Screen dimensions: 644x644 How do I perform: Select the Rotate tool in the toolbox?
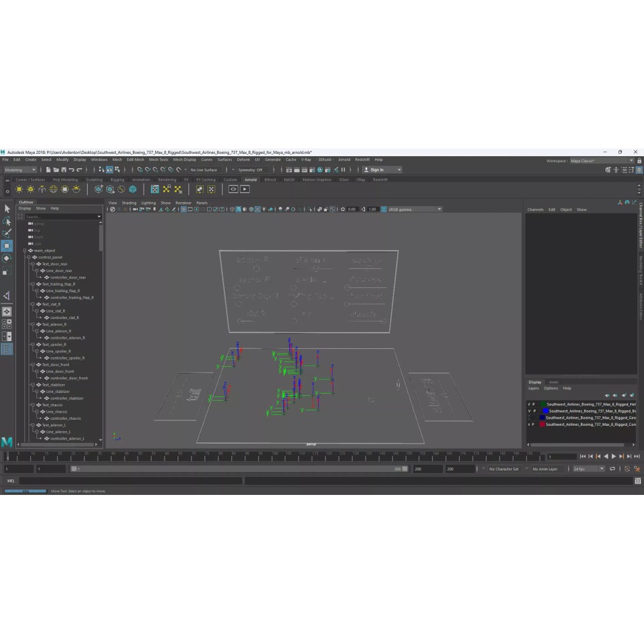click(x=7, y=258)
